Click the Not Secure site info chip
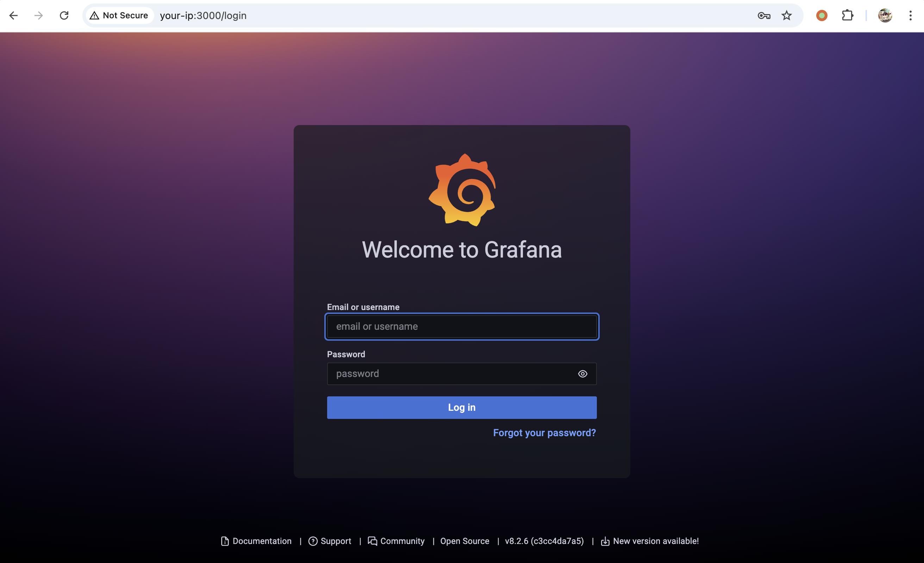Image resolution: width=924 pixels, height=563 pixels. (x=119, y=16)
